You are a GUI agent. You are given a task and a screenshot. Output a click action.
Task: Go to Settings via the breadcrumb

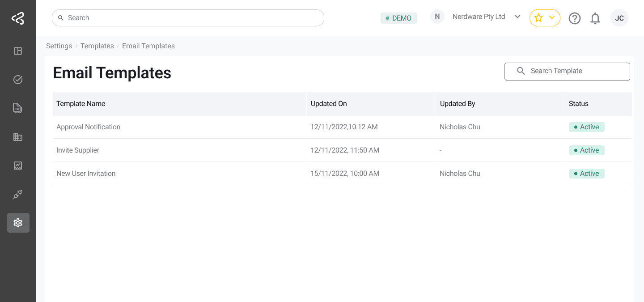(x=59, y=46)
